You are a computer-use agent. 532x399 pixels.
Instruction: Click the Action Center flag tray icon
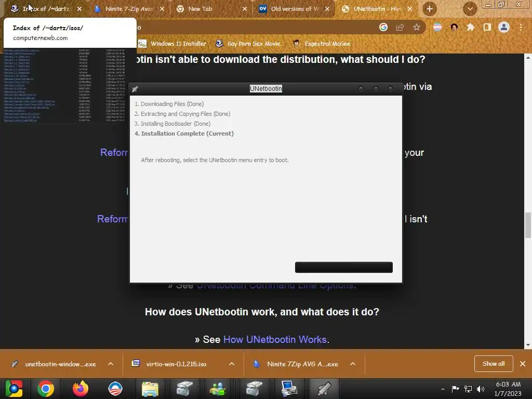coord(455,389)
